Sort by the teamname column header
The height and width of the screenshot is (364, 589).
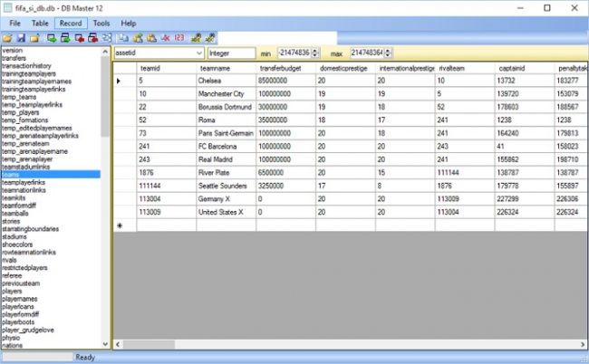tap(227, 68)
